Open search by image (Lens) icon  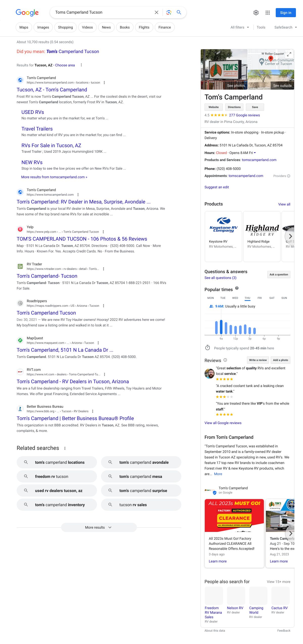(169, 12)
